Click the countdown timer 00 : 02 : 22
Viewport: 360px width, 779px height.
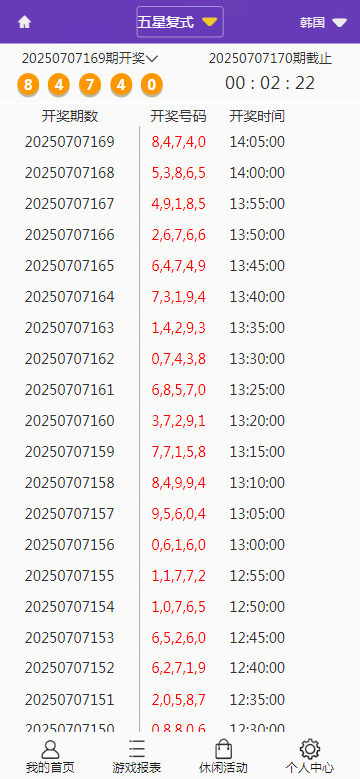point(270,83)
